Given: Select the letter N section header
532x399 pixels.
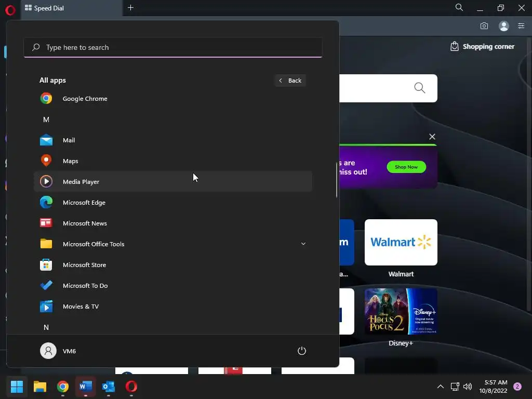Looking at the screenshot, I should point(46,327).
